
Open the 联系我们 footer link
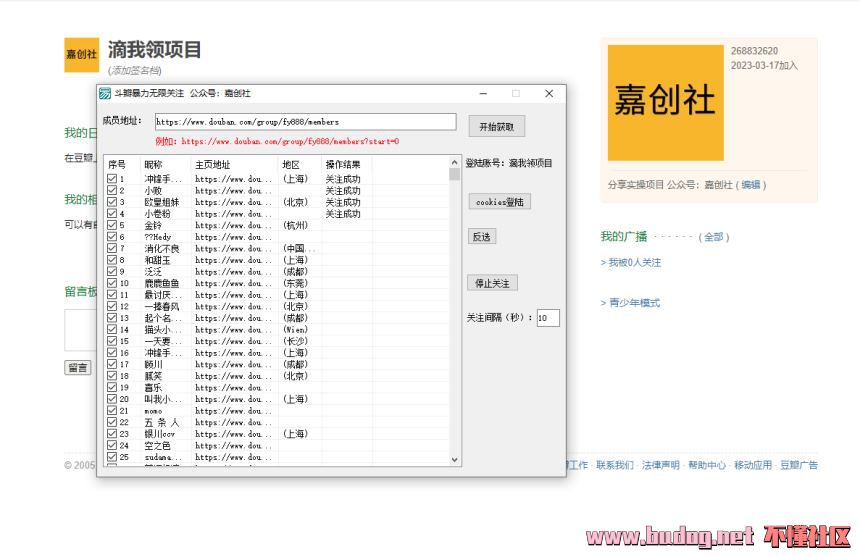tap(614, 465)
